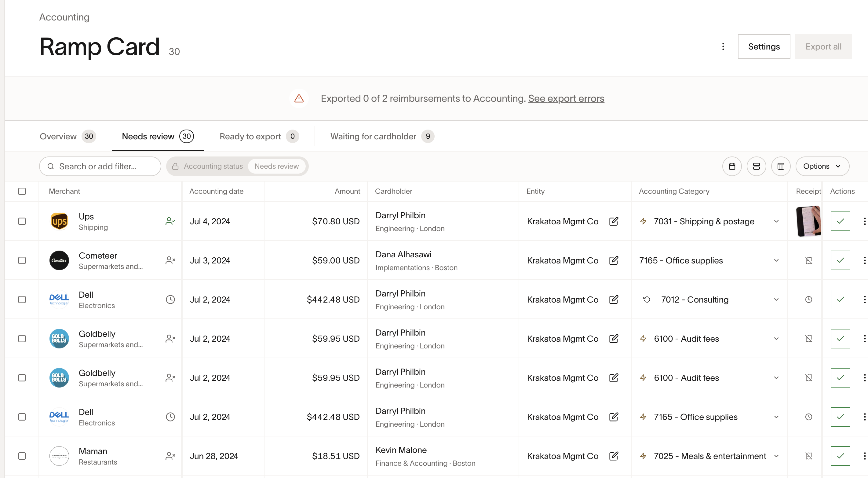Click the row density layout icon
The width and height of the screenshot is (868, 478).
coord(756,166)
